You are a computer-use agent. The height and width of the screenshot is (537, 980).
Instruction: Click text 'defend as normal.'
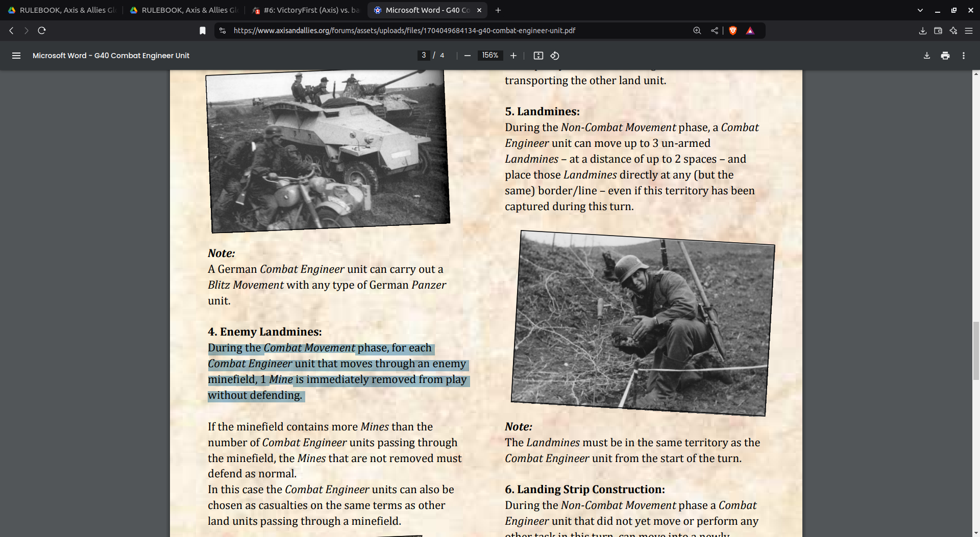click(x=252, y=474)
